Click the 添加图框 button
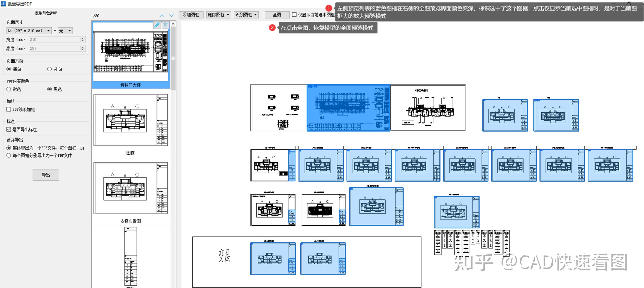The image size is (644, 288). coord(191,15)
